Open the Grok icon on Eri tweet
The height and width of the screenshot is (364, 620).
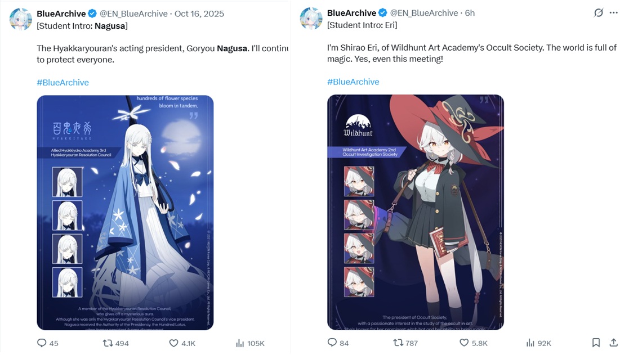point(598,12)
